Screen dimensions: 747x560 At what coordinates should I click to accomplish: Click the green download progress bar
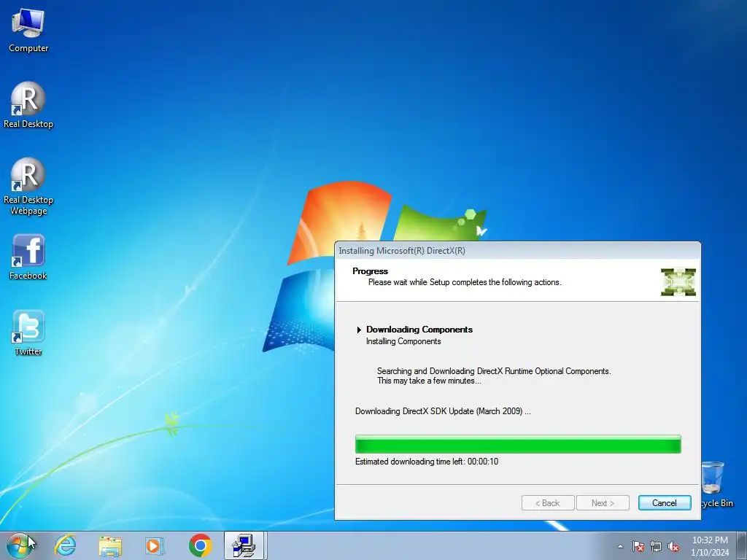518,444
